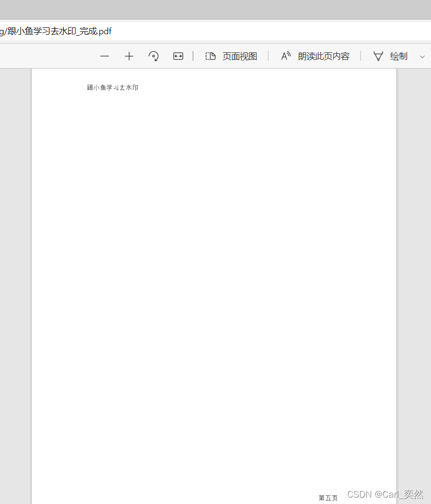This screenshot has width=431, height=504.
Task: Click the draw pen icon
Action: [378, 56]
